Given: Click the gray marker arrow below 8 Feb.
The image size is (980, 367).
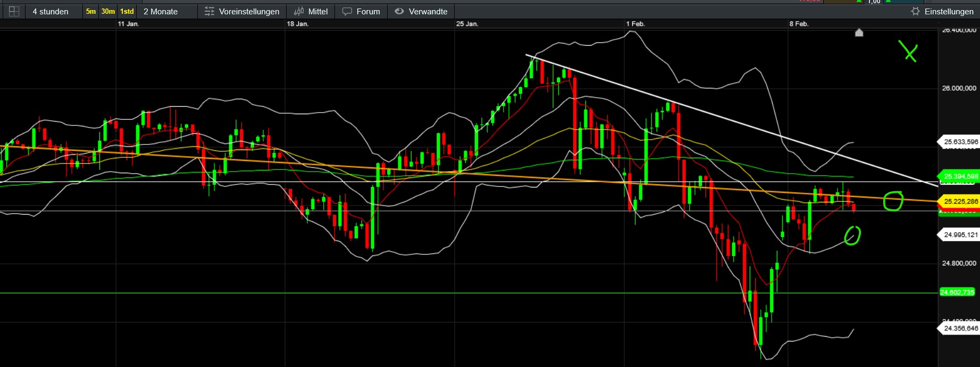Looking at the screenshot, I should point(859,33).
